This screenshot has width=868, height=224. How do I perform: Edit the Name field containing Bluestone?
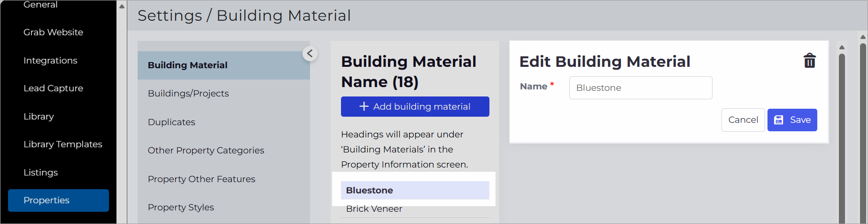(x=641, y=88)
